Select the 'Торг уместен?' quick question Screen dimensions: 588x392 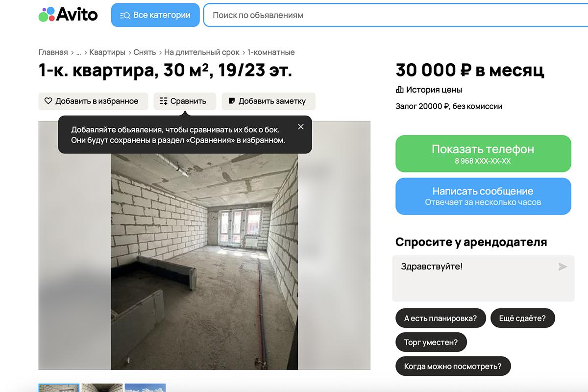pos(431,342)
